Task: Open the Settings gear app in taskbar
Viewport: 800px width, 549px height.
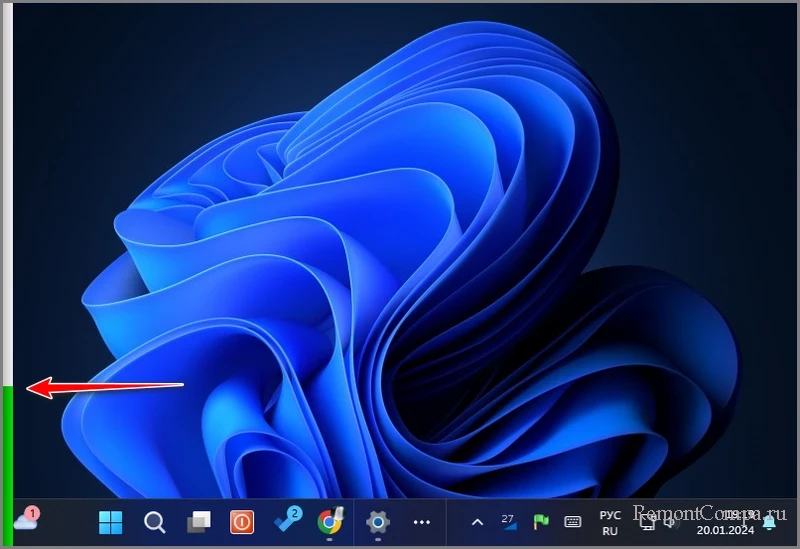Action: coord(378,522)
